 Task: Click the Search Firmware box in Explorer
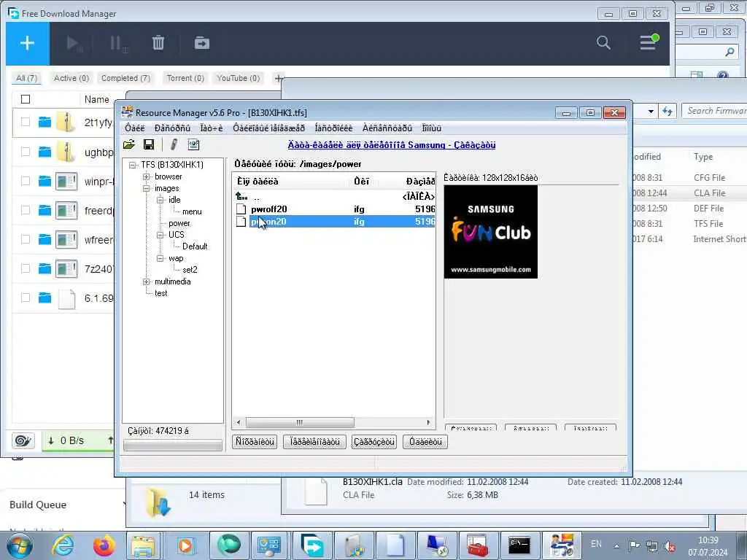(x=713, y=111)
